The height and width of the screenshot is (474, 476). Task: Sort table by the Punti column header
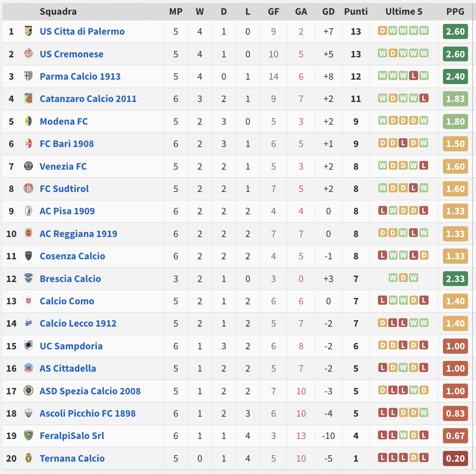[x=356, y=12]
